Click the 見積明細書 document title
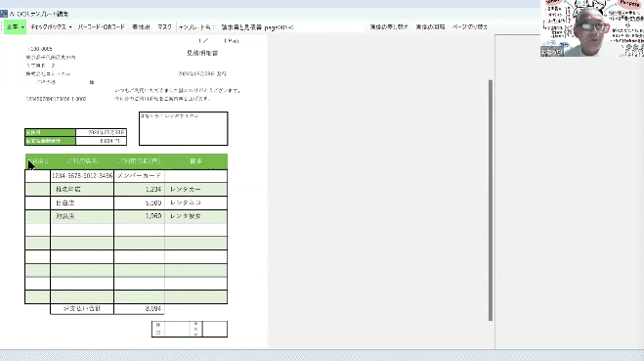The image size is (644, 361). point(202,53)
